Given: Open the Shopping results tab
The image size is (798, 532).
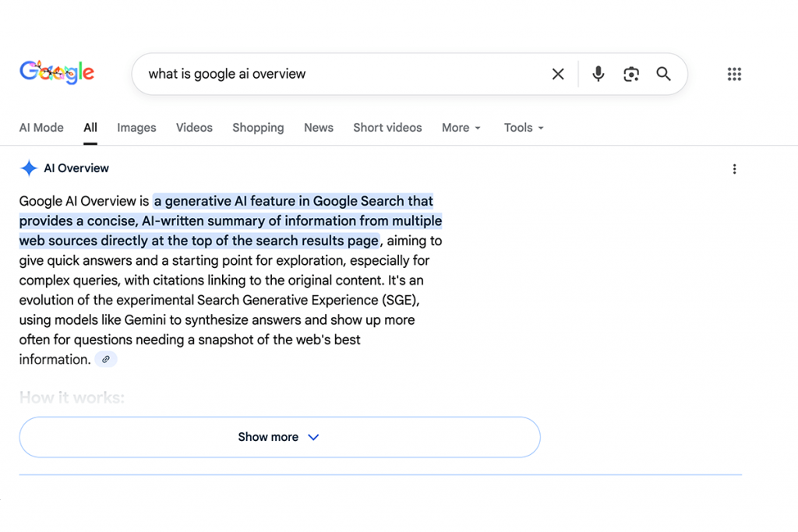Looking at the screenshot, I should coord(258,128).
